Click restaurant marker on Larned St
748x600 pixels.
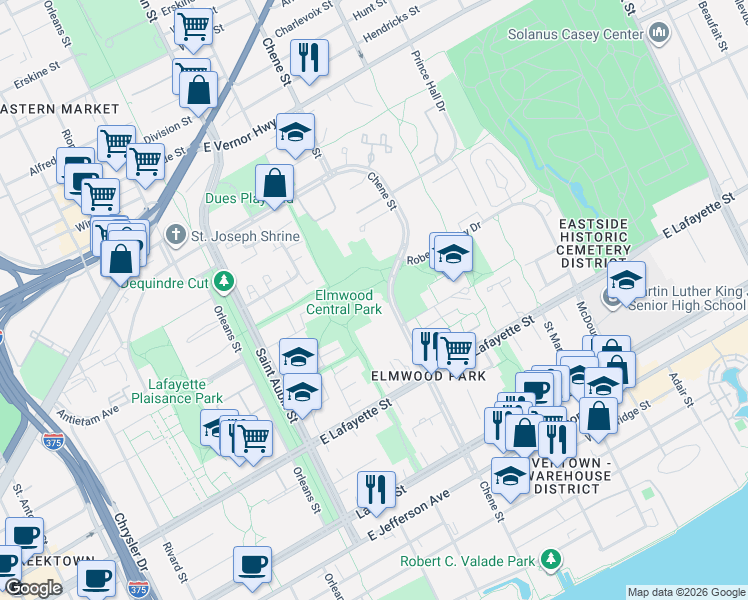point(376,490)
